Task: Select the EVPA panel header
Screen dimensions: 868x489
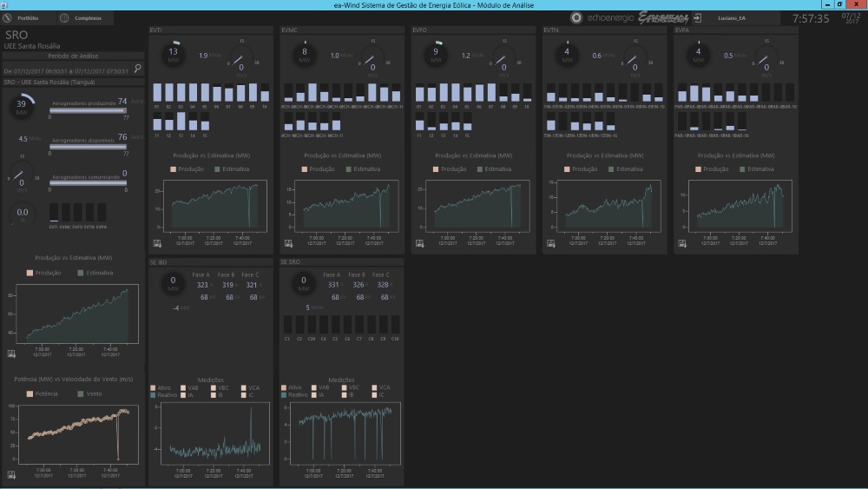Action: click(x=736, y=30)
